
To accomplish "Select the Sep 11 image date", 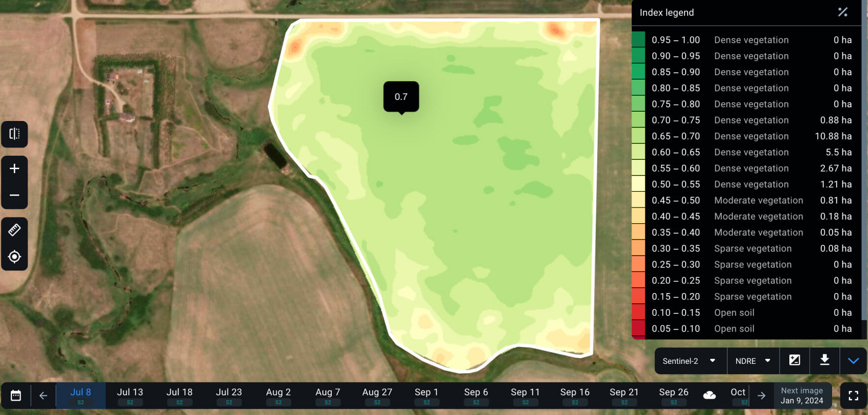I will pyautogui.click(x=525, y=395).
